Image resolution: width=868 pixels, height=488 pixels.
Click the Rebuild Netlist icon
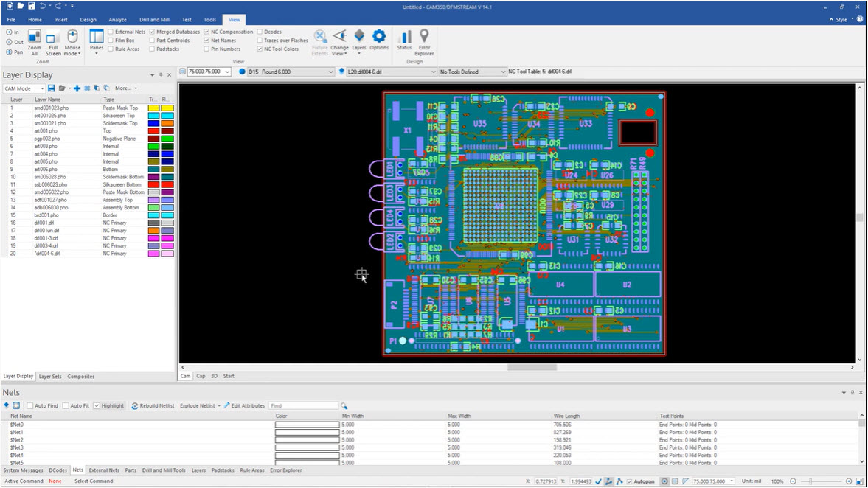coord(134,405)
